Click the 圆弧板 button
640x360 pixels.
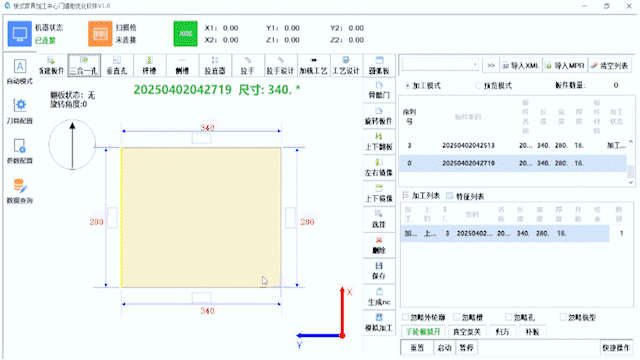pos(379,65)
